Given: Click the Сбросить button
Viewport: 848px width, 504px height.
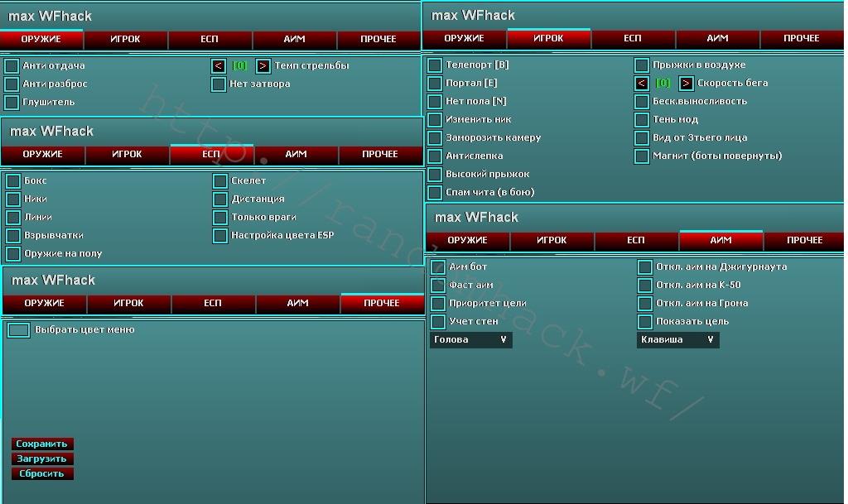Looking at the screenshot, I should coord(42,473).
